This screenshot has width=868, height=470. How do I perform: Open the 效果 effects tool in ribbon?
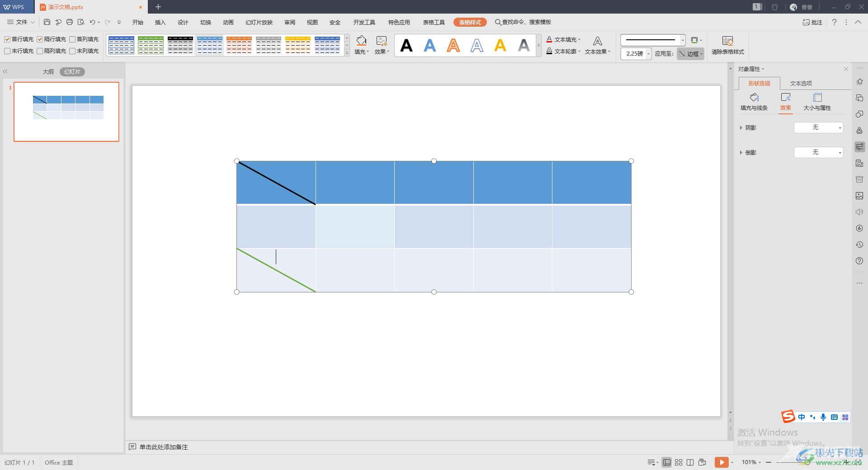tap(382, 45)
